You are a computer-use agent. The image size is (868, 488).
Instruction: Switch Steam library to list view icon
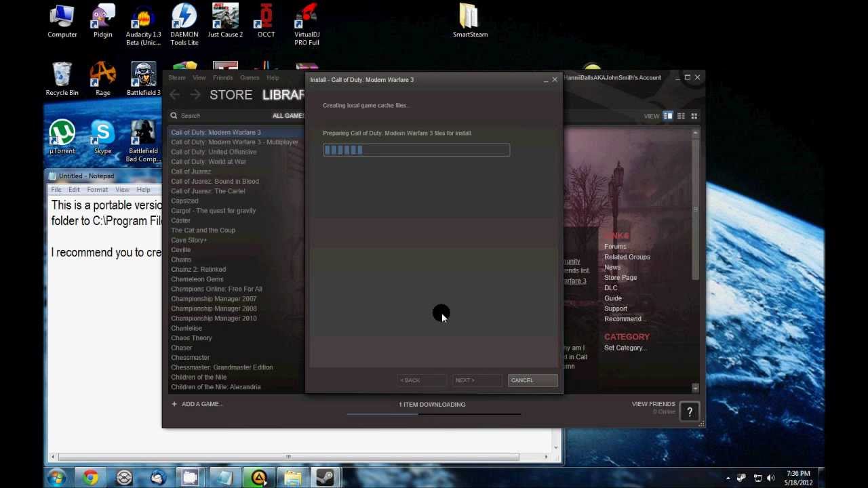pos(681,116)
